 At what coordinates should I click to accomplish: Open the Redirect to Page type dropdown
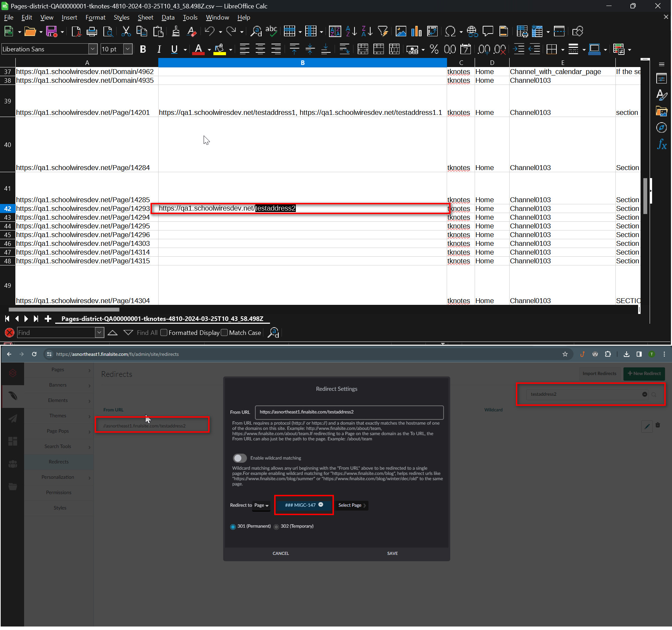[x=261, y=505]
